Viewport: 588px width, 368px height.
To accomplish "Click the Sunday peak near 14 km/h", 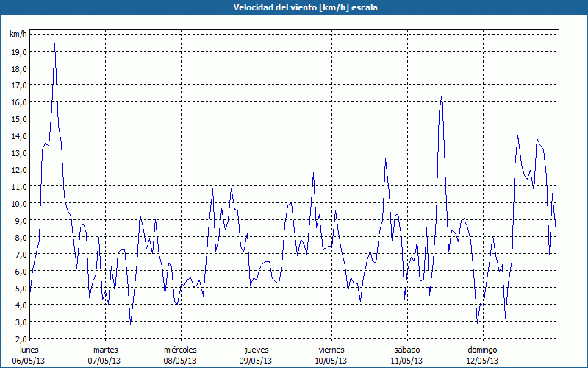I will (518, 135).
